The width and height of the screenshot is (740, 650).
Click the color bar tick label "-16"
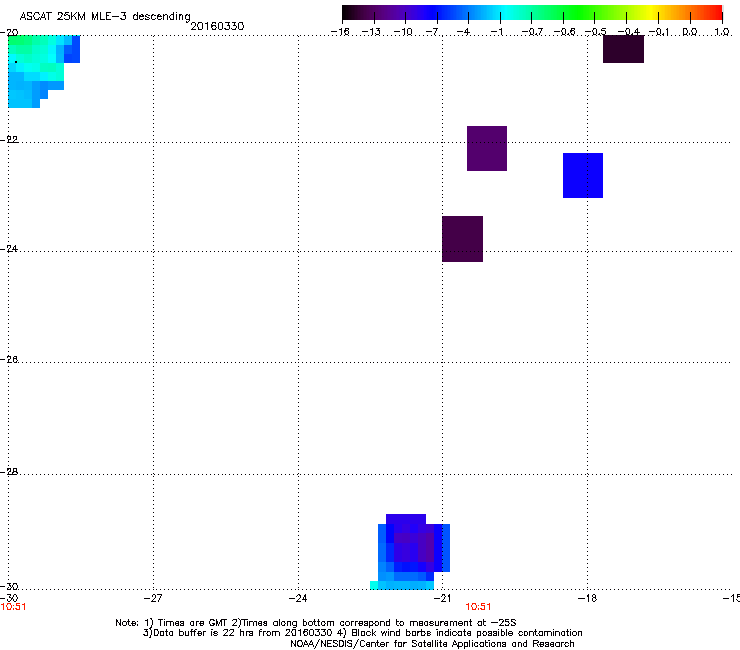(x=340, y=32)
